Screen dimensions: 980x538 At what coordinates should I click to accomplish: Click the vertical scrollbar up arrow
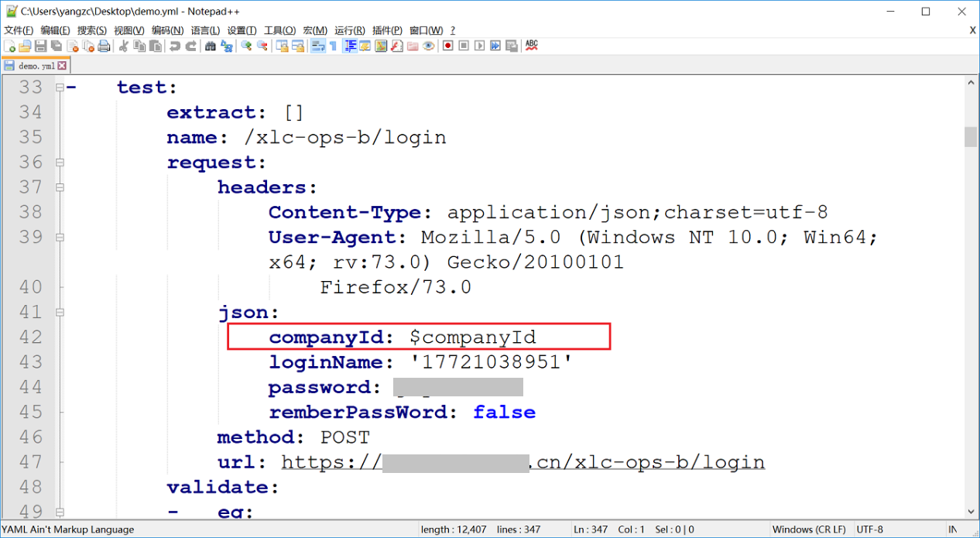[x=971, y=83]
